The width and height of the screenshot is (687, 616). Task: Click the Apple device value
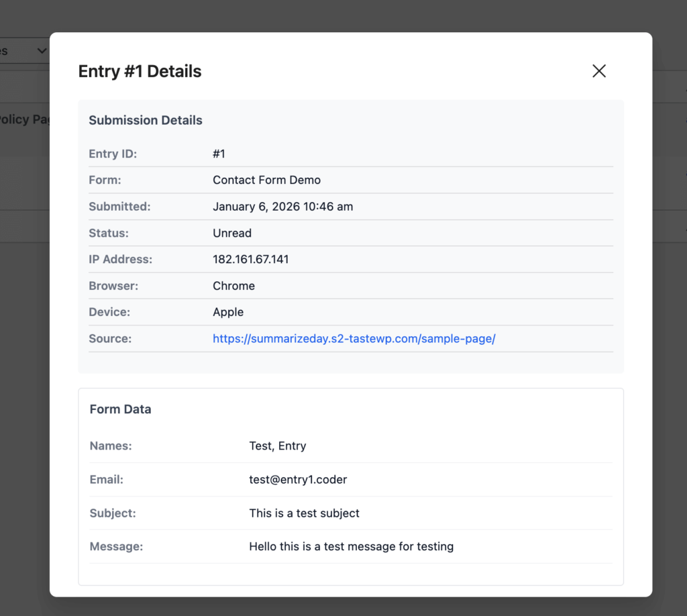point(228,313)
